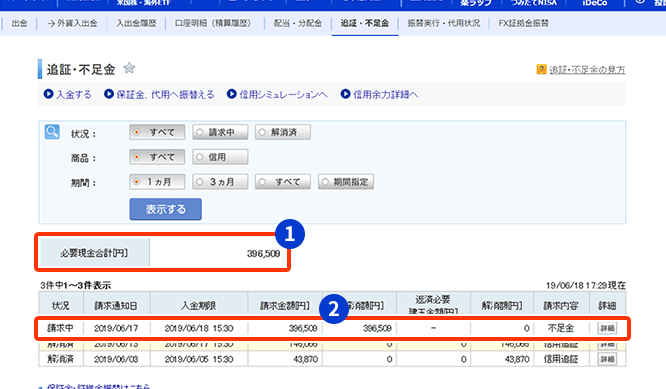Image resolution: width=666 pixels, height=389 pixels.
Task: Open the 配当・分配金 tab
Action: click(298, 23)
